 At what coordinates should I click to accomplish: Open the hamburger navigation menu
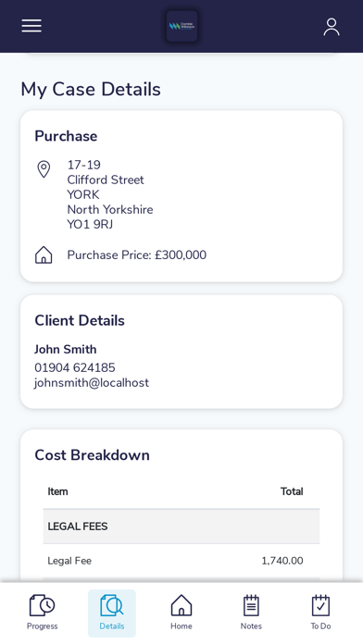coord(31,26)
